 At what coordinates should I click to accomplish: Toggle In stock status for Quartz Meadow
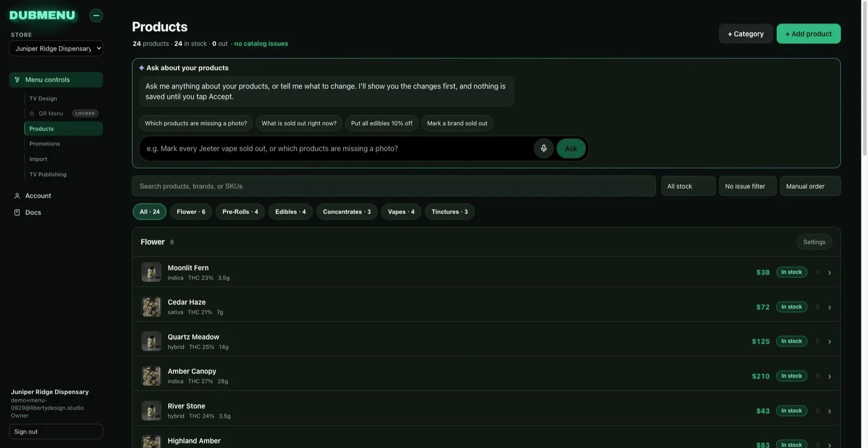(792, 341)
